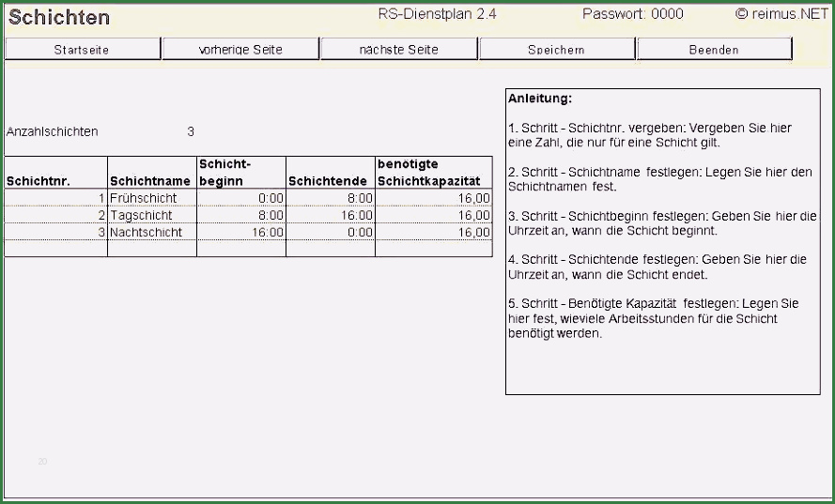The height and width of the screenshot is (504, 835).
Task: Click Frühschicht Schichtkapazität cell 16,00
Action: pyautogui.click(x=433, y=198)
